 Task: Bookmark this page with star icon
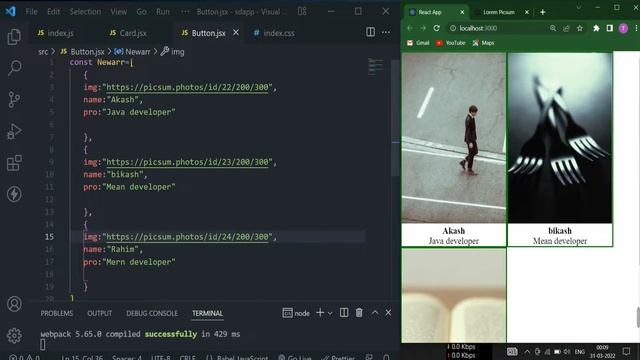580,28
